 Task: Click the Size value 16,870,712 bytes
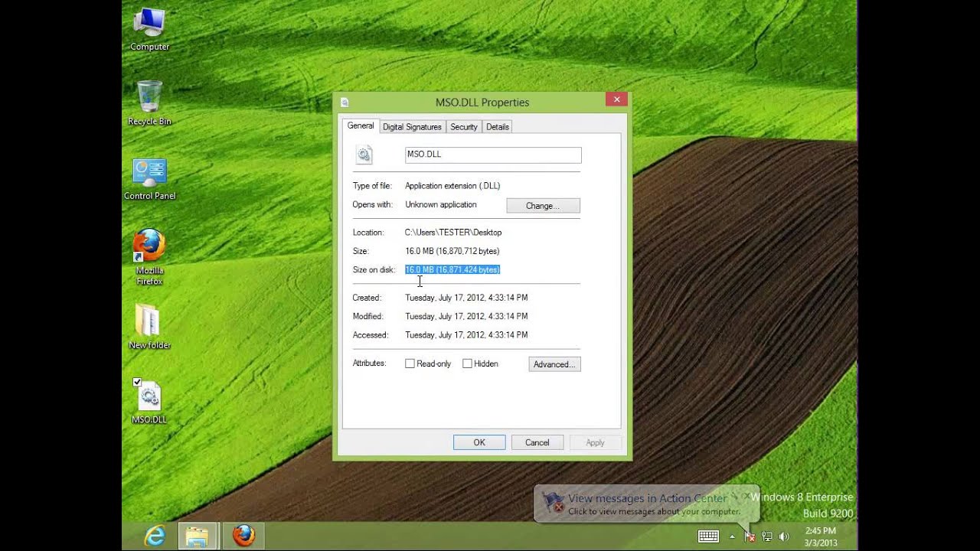coord(452,251)
